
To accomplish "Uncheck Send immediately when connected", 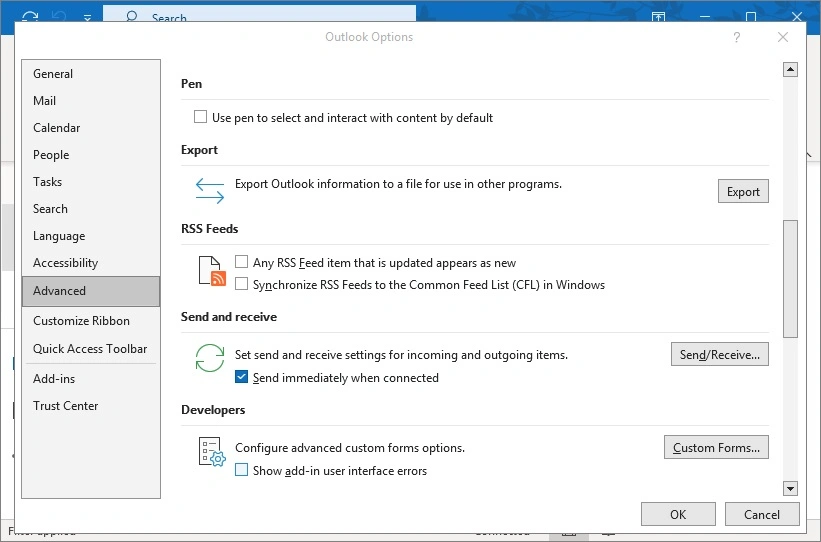I will (241, 377).
